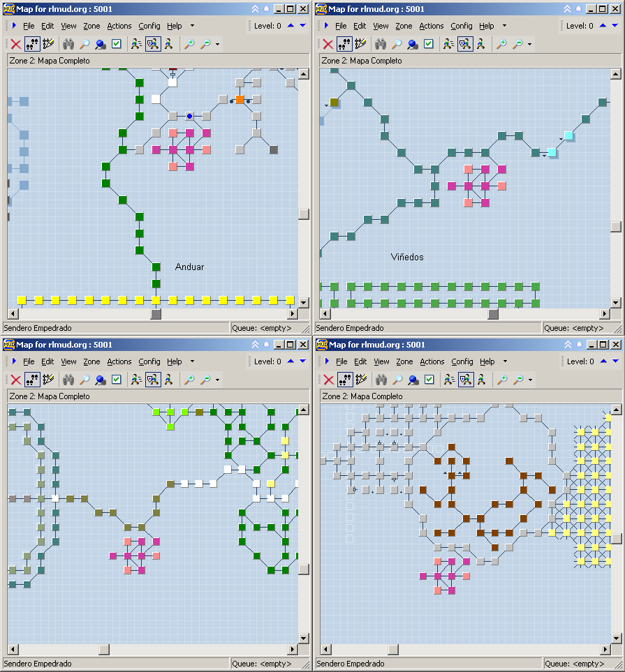Toggle footprints follow mode in Viñedos window

click(x=344, y=44)
